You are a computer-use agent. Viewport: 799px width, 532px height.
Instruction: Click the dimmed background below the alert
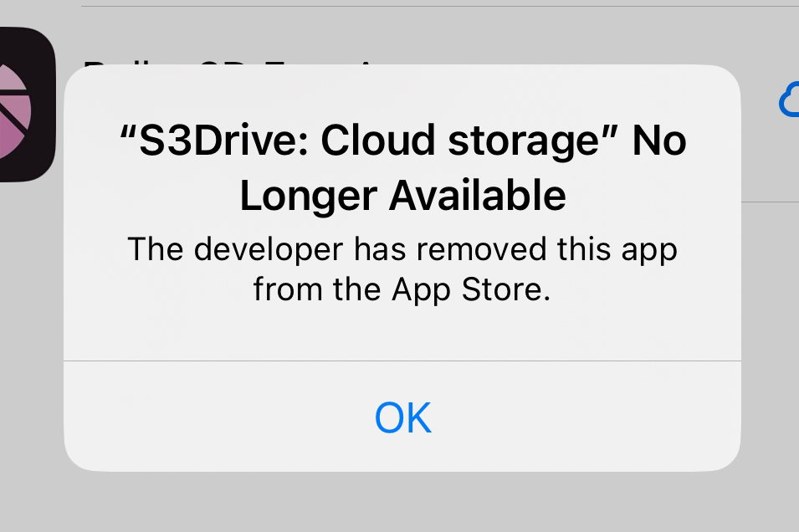click(400, 502)
